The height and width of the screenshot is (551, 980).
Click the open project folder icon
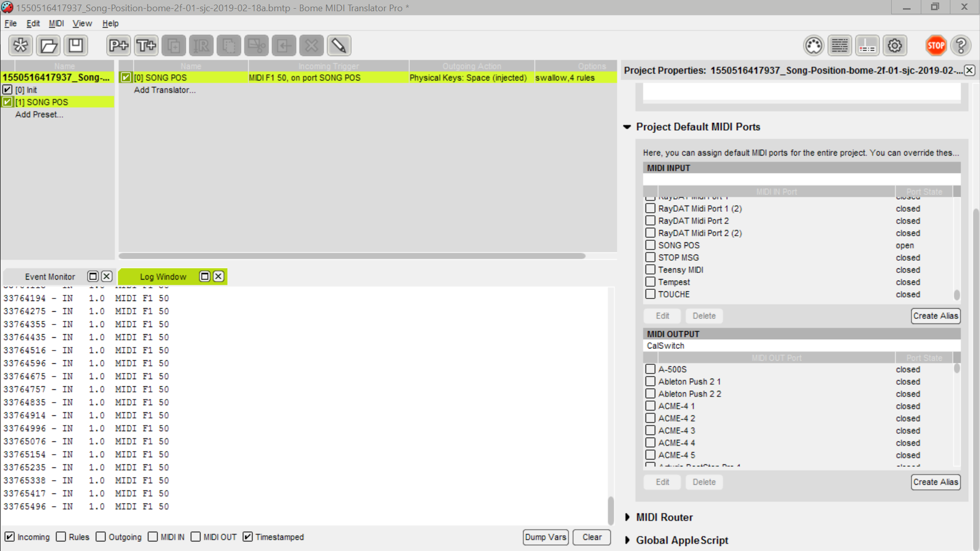48,46
